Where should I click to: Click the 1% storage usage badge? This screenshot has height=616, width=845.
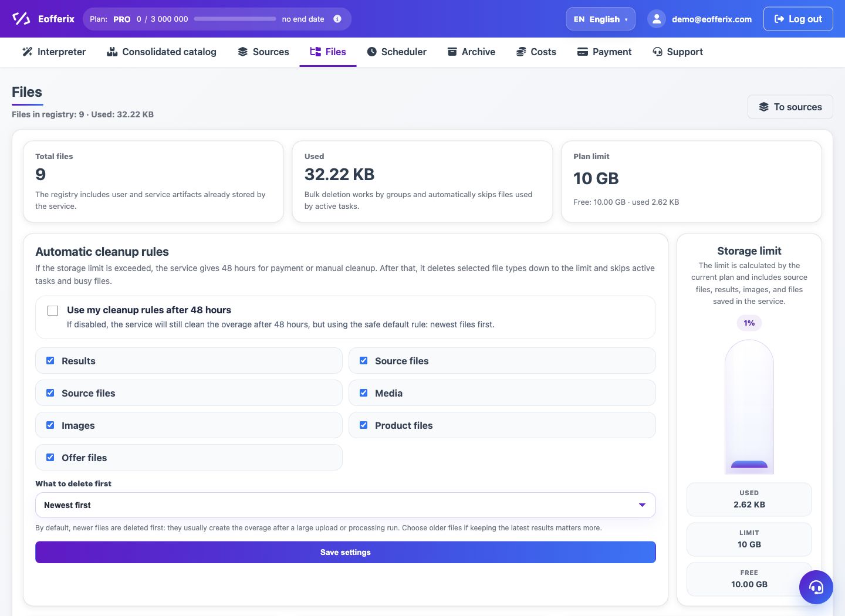click(749, 323)
